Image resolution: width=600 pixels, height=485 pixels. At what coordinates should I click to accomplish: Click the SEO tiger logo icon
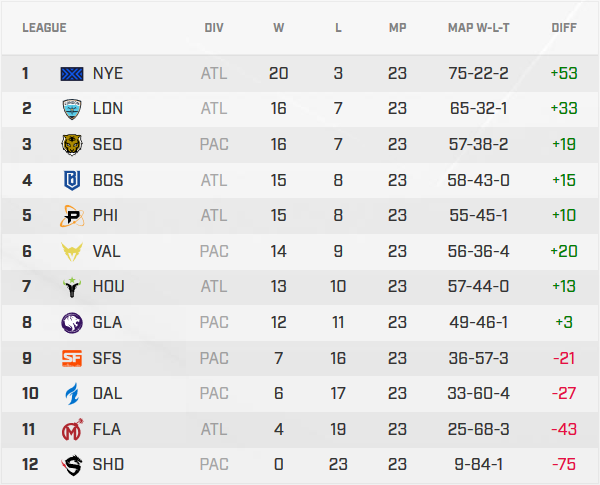point(73,145)
